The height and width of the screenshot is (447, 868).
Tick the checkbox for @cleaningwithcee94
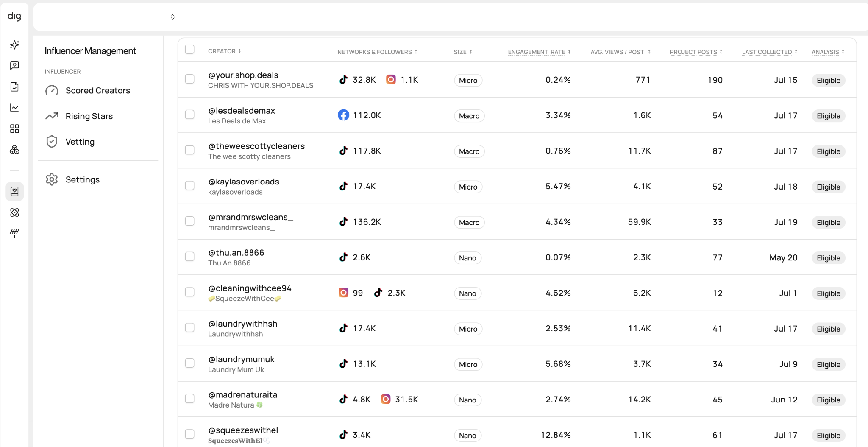(190, 292)
